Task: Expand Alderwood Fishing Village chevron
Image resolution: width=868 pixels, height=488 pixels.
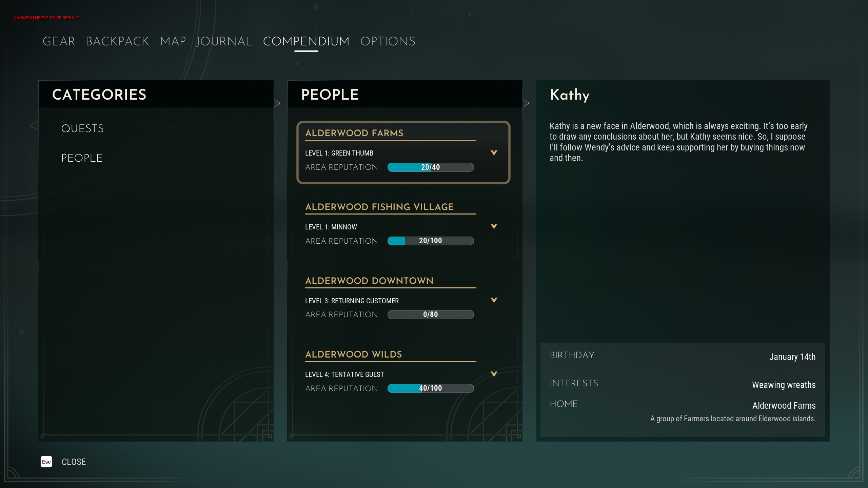Action: click(x=494, y=226)
